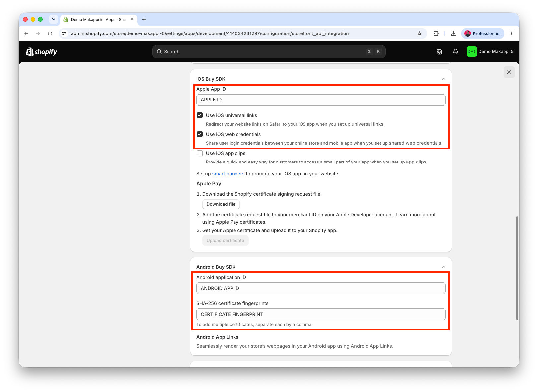Viewport: 538px width, 392px height.
Task: Toggle the Use iOS universal links checkbox
Action: (200, 115)
